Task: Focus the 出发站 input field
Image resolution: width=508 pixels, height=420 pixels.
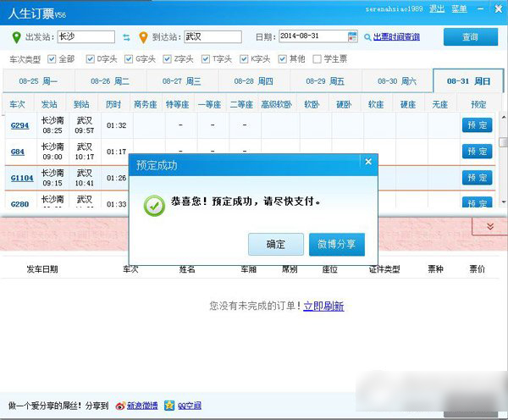Action: (x=86, y=36)
